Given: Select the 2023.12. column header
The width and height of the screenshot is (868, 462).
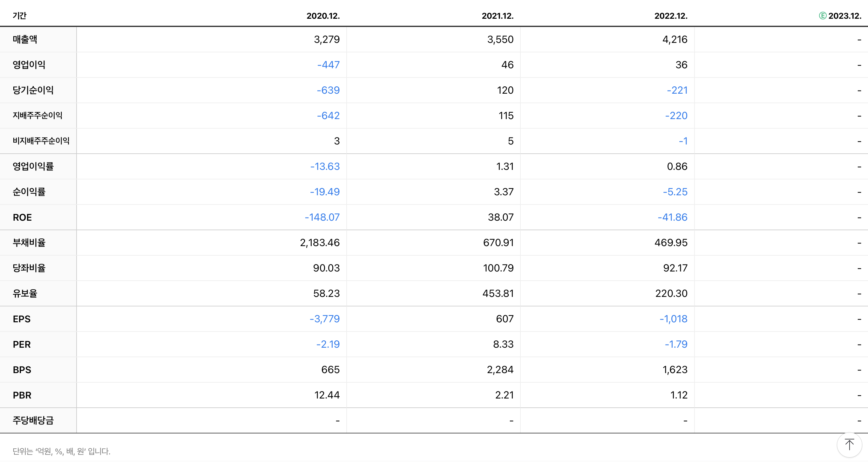Looking at the screenshot, I should click(x=845, y=16).
